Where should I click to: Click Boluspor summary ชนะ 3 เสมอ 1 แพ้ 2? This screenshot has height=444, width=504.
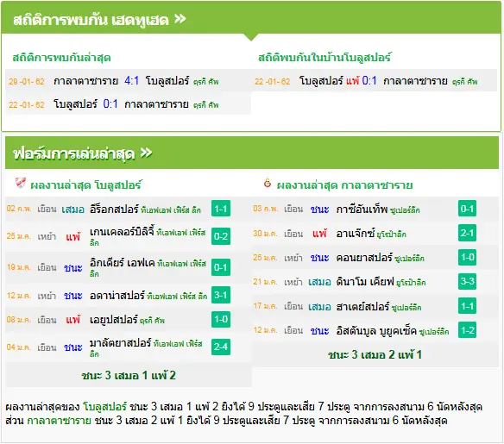(129, 375)
